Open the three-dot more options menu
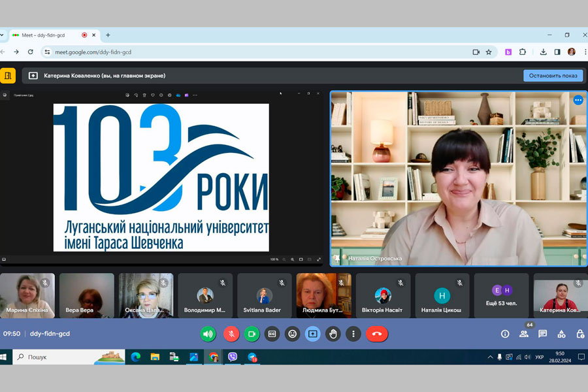This screenshot has width=588, height=392. point(353,334)
